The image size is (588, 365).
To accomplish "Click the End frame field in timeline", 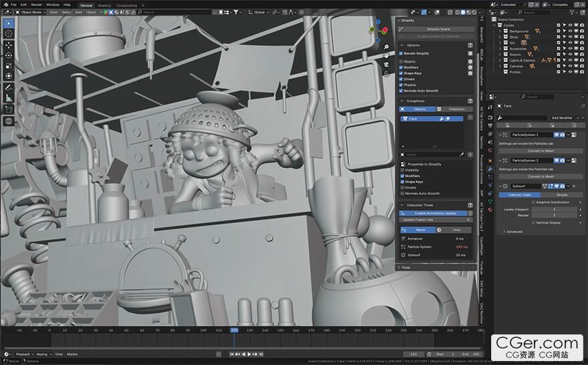I will (x=472, y=354).
